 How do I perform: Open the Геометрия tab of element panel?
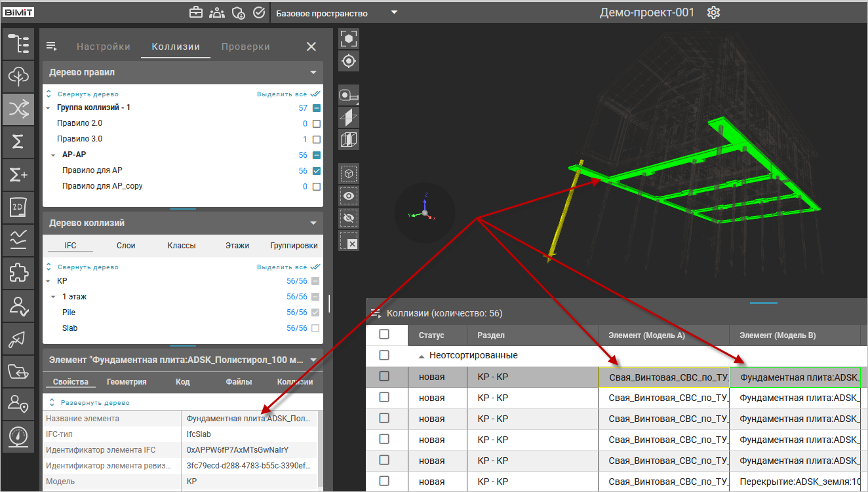tap(127, 381)
